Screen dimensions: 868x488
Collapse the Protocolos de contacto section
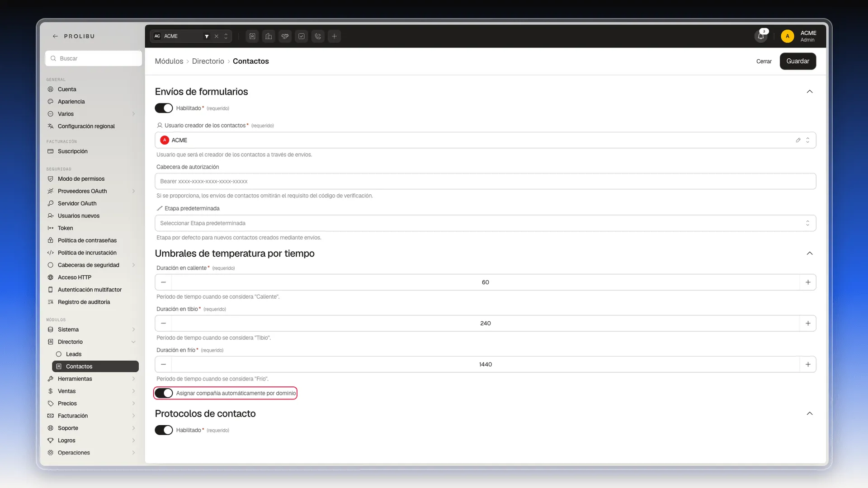pyautogui.click(x=810, y=413)
